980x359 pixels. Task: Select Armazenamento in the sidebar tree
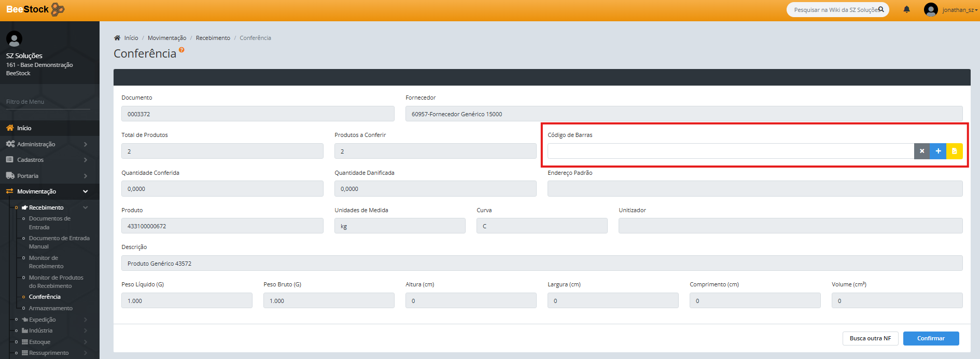point(50,308)
